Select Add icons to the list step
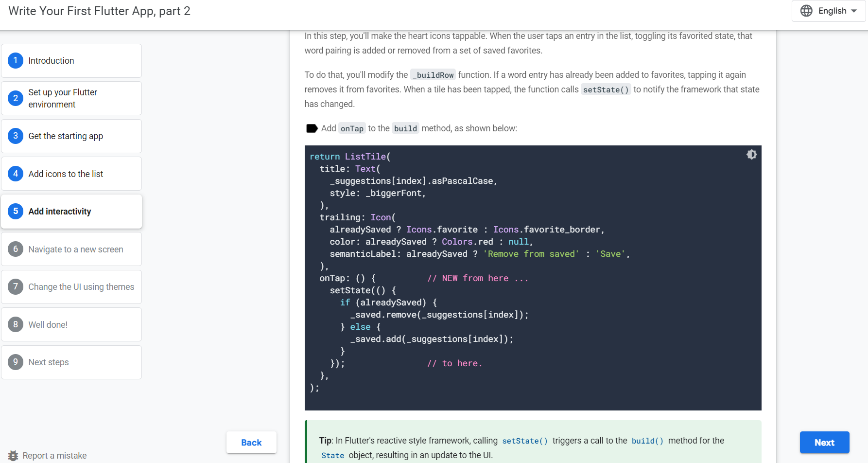Image resolution: width=868 pixels, height=463 pixels. pyautogui.click(x=71, y=174)
